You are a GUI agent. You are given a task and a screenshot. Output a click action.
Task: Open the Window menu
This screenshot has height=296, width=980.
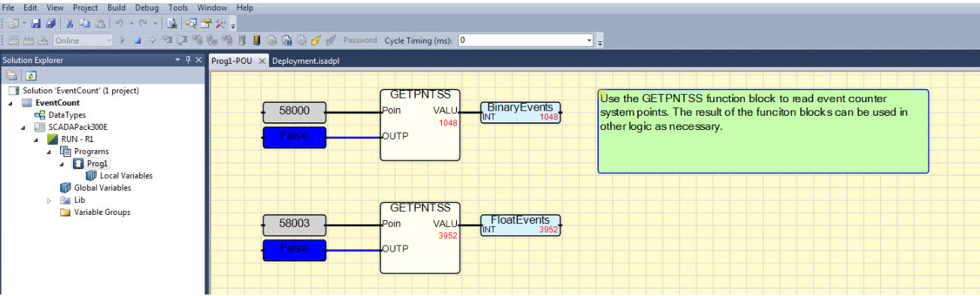pyautogui.click(x=211, y=8)
